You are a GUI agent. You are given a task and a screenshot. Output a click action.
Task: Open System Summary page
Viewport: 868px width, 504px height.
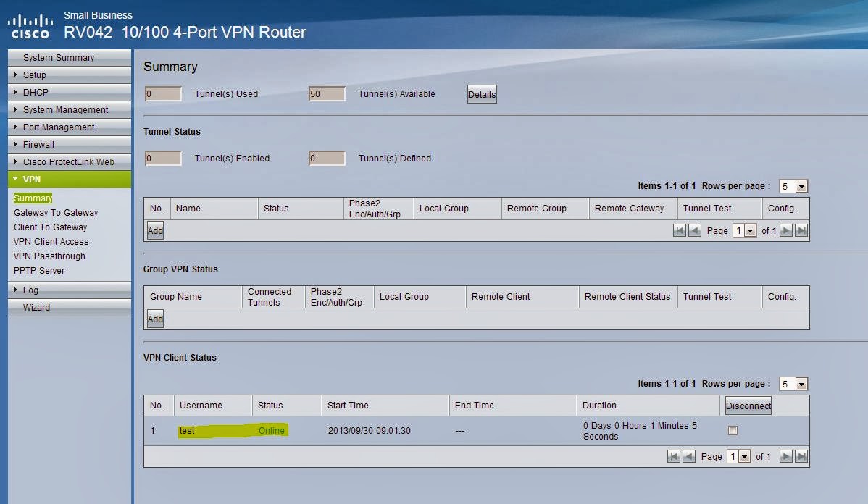point(70,57)
